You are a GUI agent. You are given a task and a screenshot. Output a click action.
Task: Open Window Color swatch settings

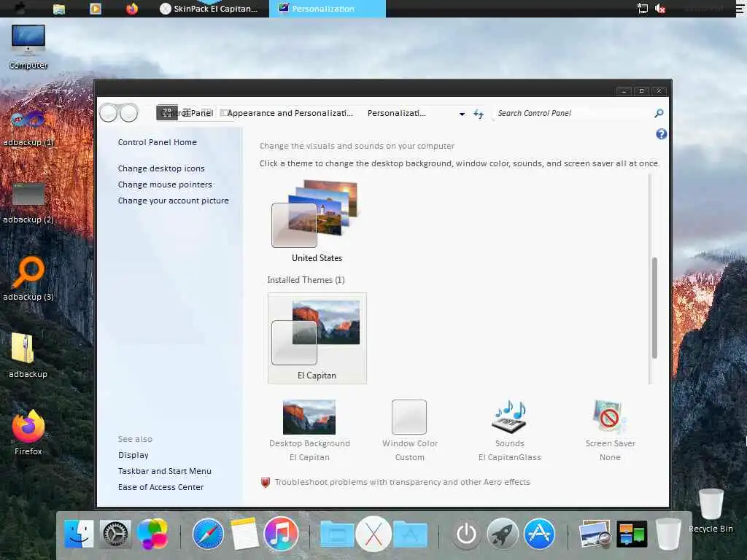coord(409,431)
